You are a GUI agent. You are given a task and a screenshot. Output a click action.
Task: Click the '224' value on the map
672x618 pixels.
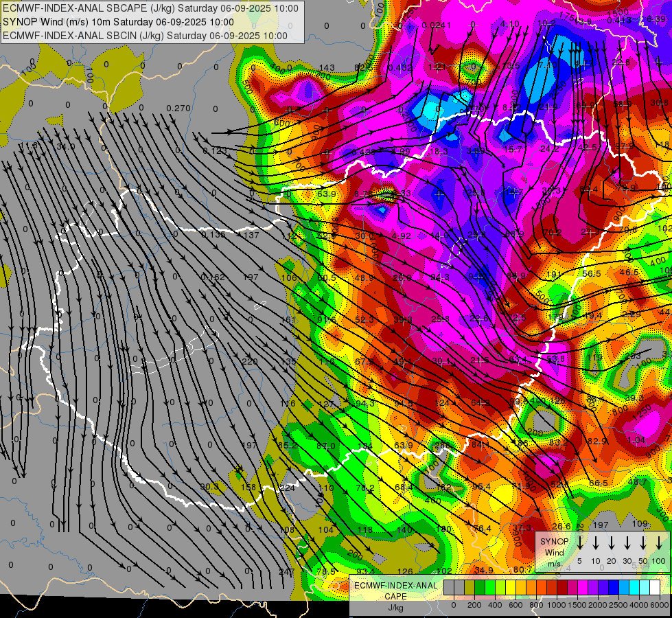click(x=287, y=488)
